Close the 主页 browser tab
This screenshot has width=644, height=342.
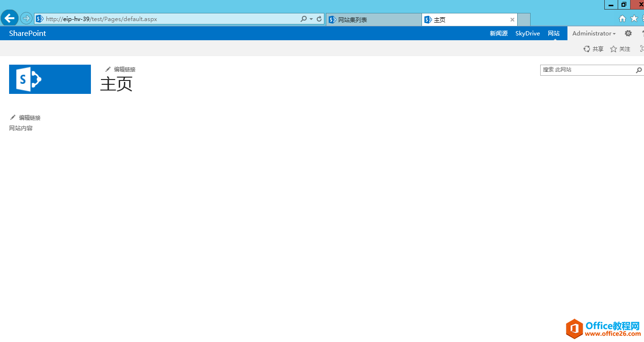click(x=512, y=20)
